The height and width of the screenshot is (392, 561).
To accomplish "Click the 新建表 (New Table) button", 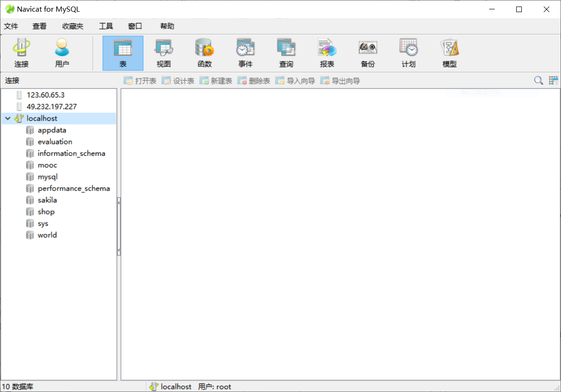I will [216, 81].
